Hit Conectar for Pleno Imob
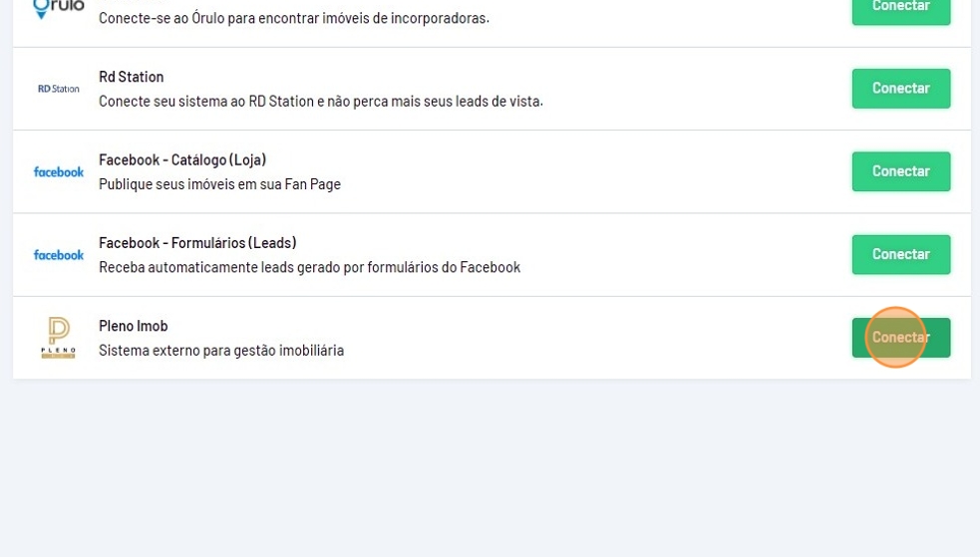The image size is (980, 557). [900, 337]
